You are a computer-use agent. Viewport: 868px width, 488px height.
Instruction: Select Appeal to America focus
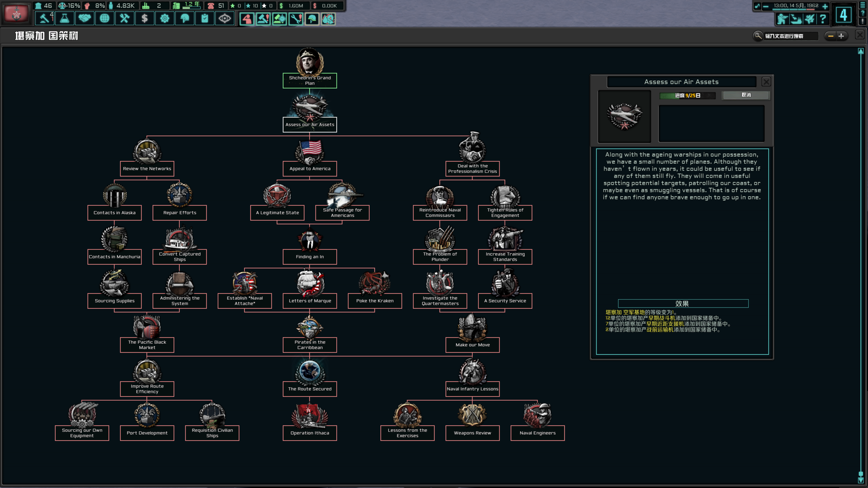tap(310, 169)
